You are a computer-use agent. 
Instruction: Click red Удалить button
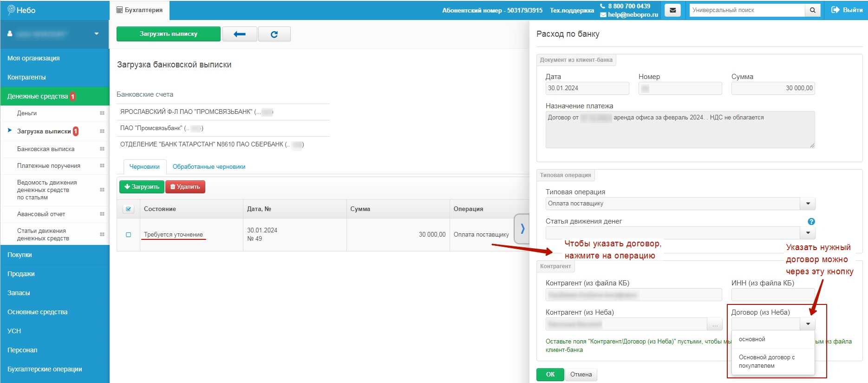(185, 186)
